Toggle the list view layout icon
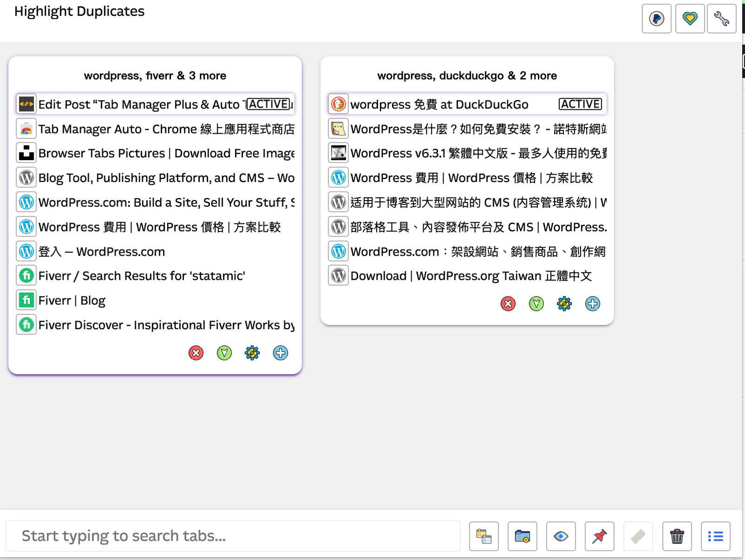The height and width of the screenshot is (560, 745). pyautogui.click(x=715, y=536)
